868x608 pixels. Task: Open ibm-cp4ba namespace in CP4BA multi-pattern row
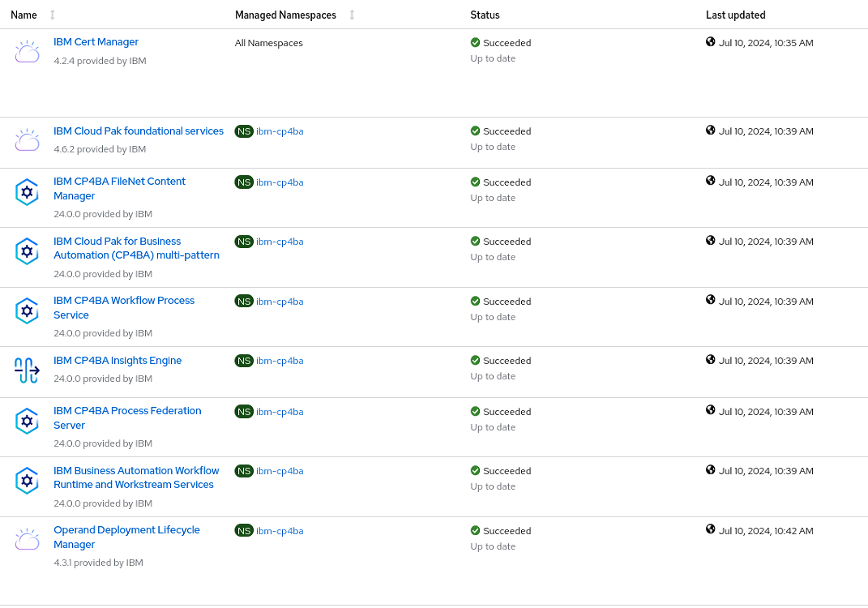point(280,242)
